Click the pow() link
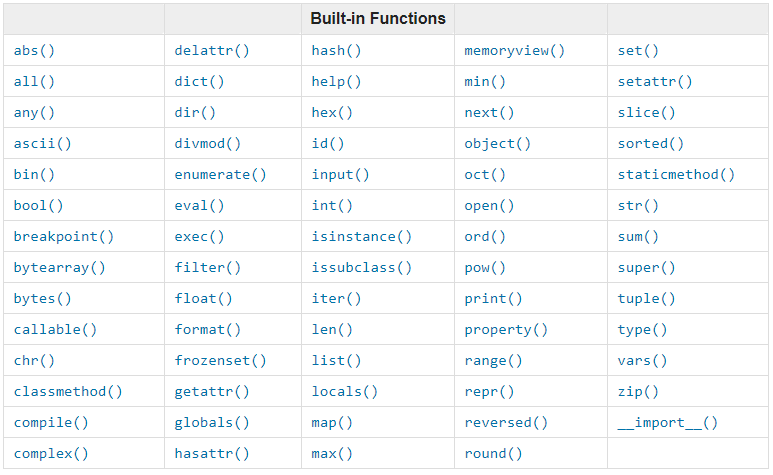Image resolution: width=773 pixels, height=475 pixels. [485, 268]
